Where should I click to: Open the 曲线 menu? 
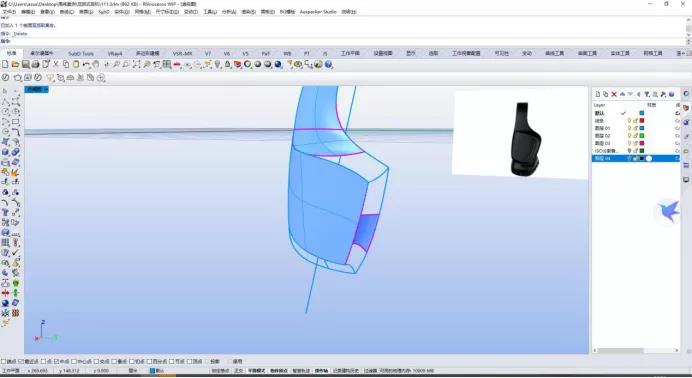66,12
